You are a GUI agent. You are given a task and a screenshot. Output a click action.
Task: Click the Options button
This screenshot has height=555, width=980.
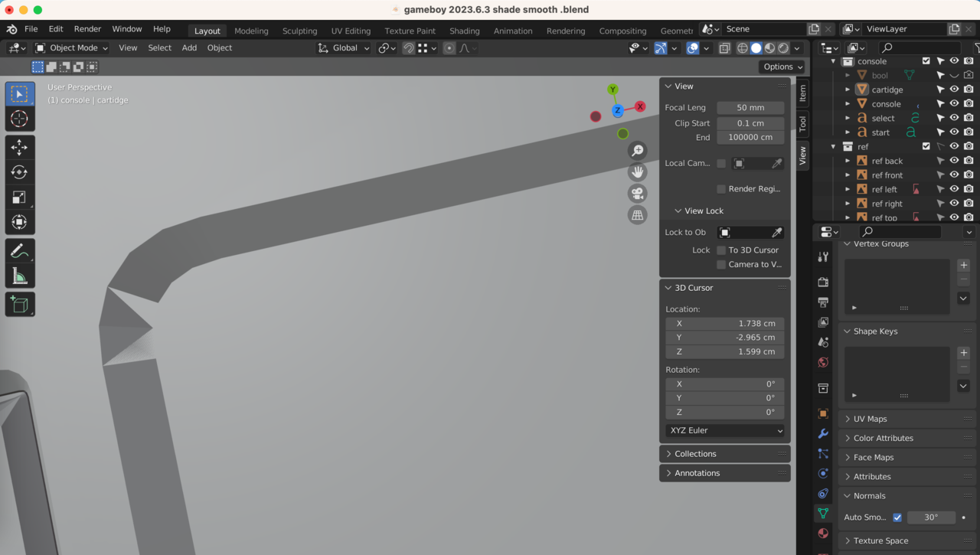click(782, 67)
